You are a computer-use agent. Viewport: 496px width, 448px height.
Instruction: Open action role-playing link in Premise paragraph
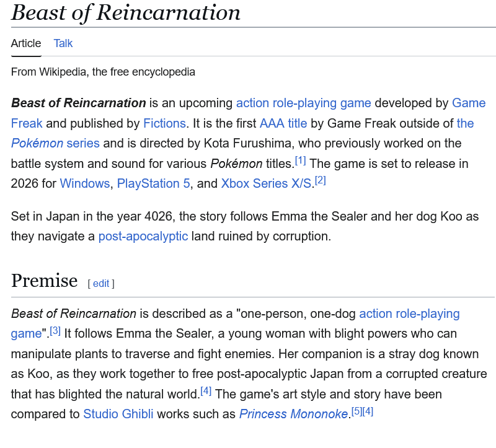click(x=409, y=314)
